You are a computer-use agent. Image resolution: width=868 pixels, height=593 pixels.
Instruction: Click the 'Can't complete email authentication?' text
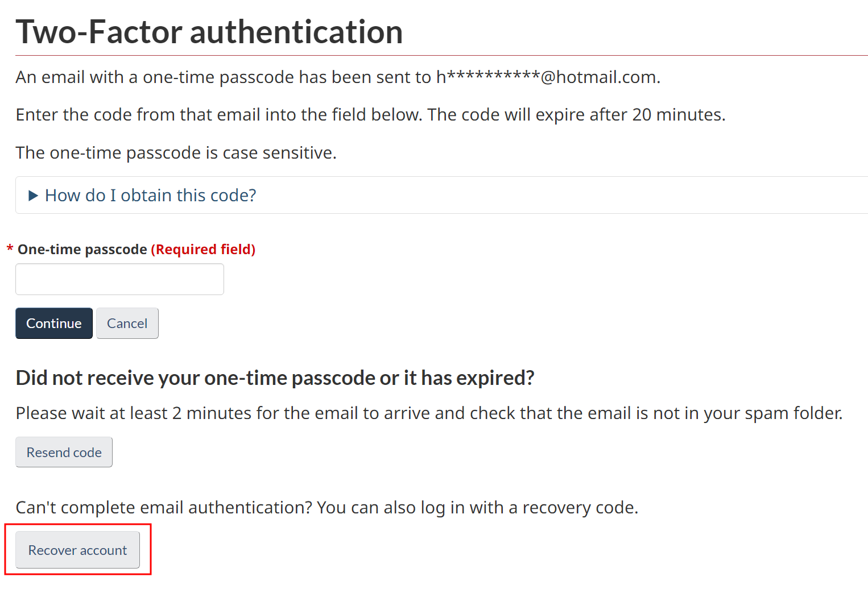coord(164,508)
